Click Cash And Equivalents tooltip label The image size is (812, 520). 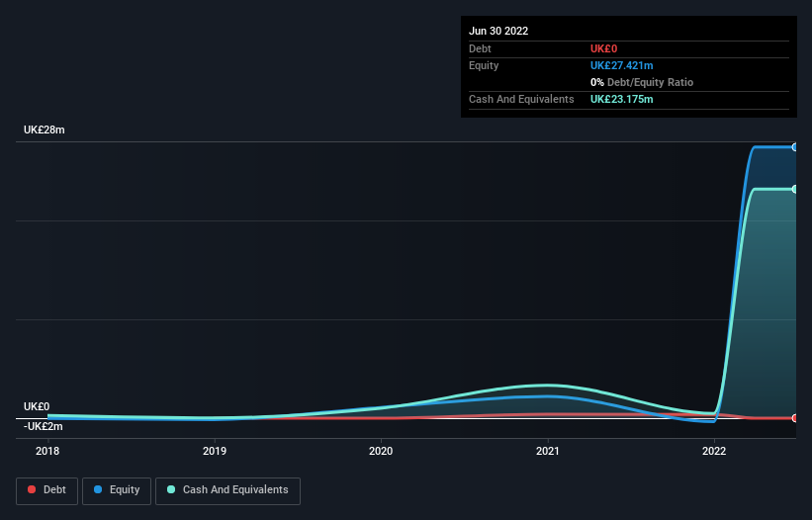pyautogui.click(x=521, y=99)
